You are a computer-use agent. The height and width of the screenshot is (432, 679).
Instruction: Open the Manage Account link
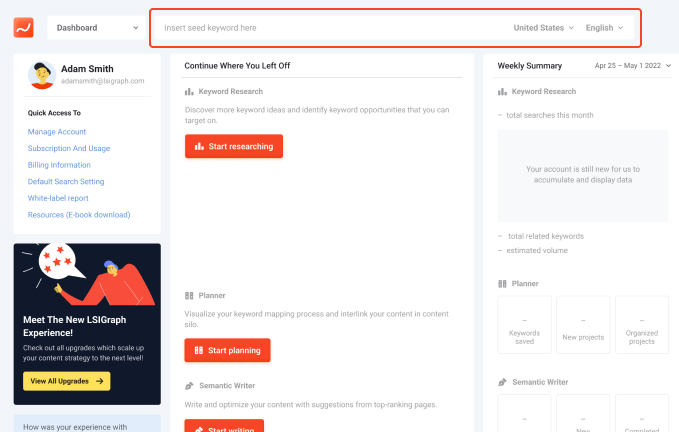(57, 132)
